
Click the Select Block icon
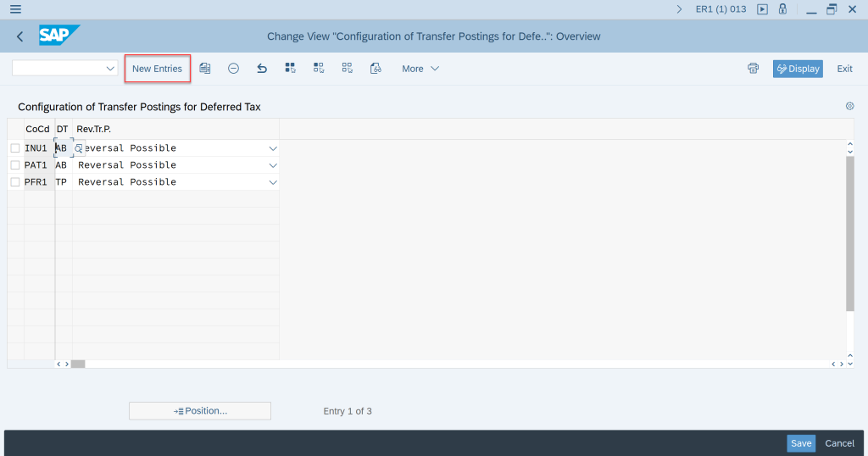pyautogui.click(x=319, y=68)
